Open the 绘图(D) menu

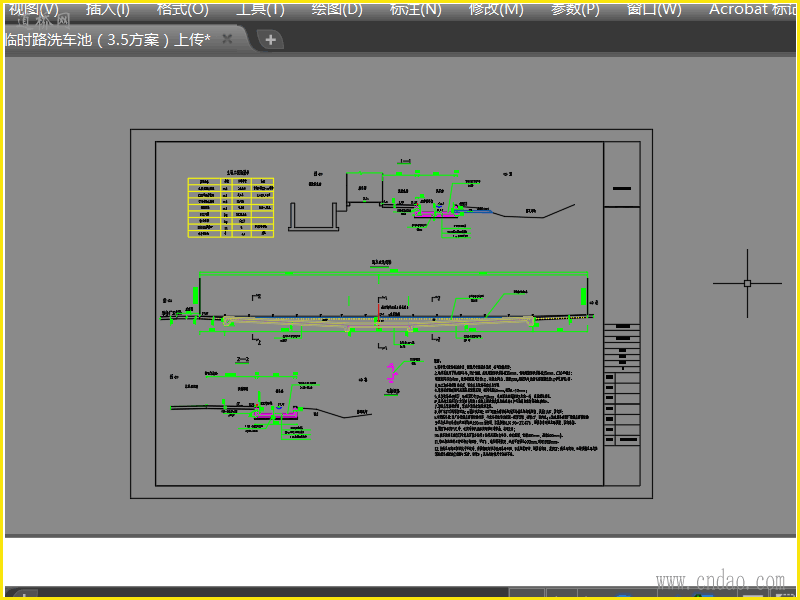click(x=337, y=9)
